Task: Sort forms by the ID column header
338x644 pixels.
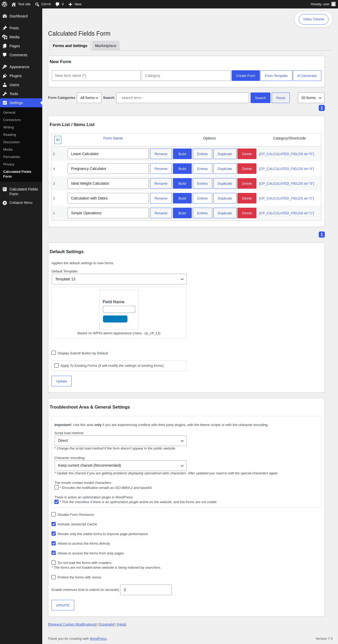Action: coord(58,140)
